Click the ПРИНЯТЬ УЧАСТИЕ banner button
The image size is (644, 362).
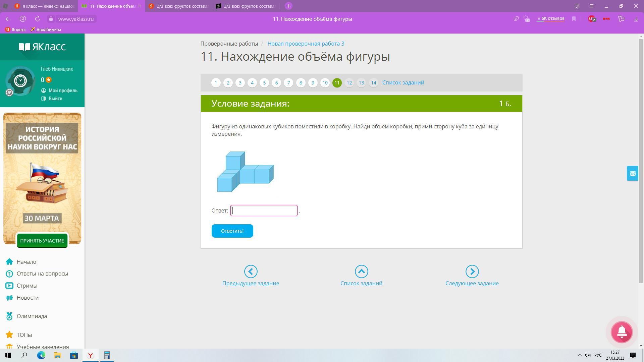coord(42,241)
